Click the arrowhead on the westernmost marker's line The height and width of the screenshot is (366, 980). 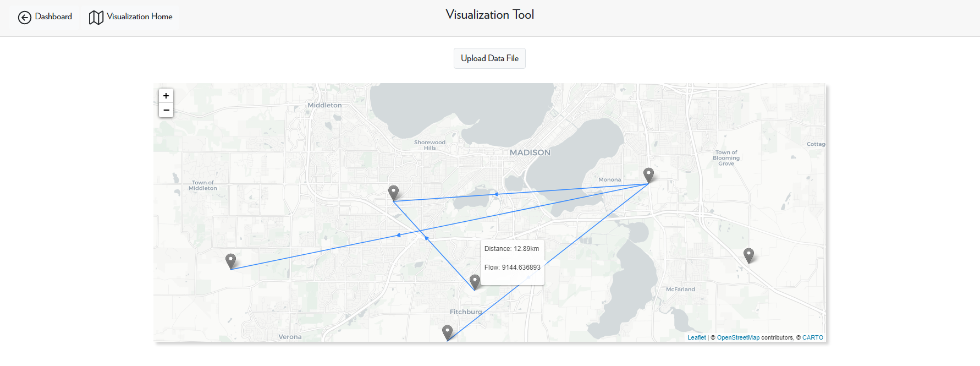[399, 235]
